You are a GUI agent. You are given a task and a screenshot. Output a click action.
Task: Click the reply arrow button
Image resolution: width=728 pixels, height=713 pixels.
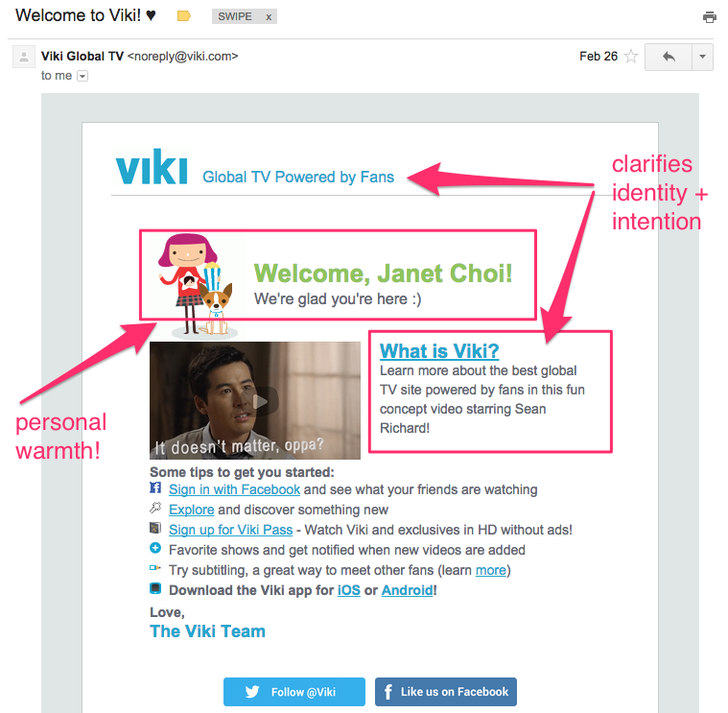[669, 57]
